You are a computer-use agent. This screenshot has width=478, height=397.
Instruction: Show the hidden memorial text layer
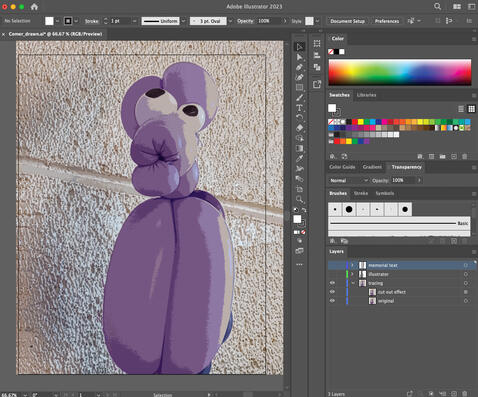tap(332, 265)
